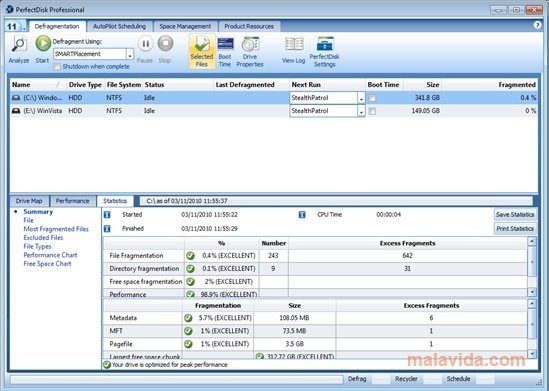Switch to AutoPilot Scheduling tab

(119, 26)
